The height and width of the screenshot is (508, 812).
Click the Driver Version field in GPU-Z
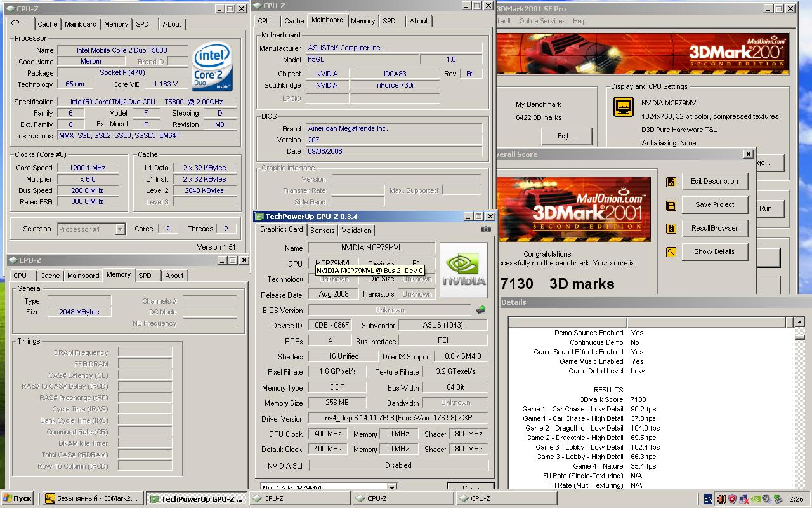tap(398, 418)
